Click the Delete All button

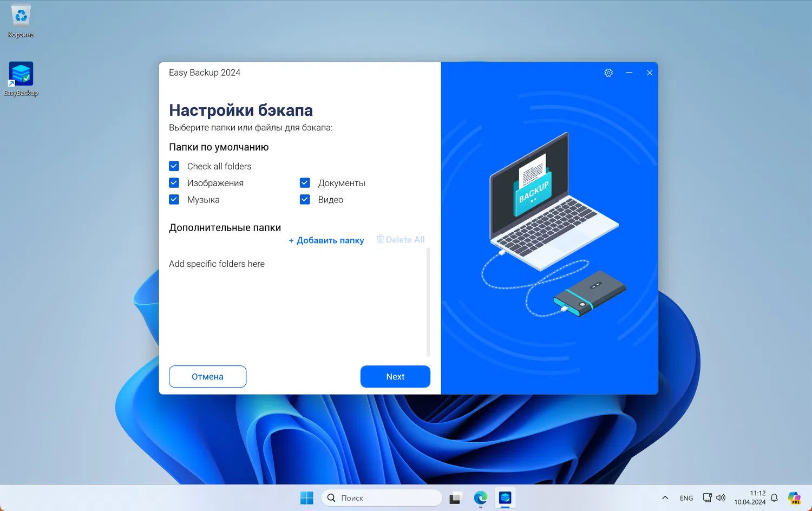click(x=401, y=240)
